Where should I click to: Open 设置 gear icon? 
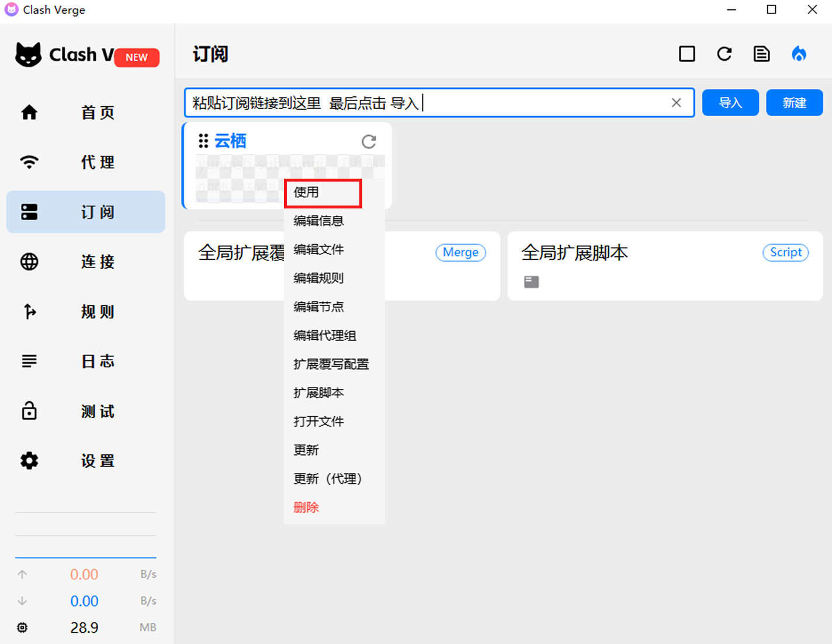pos(29,461)
